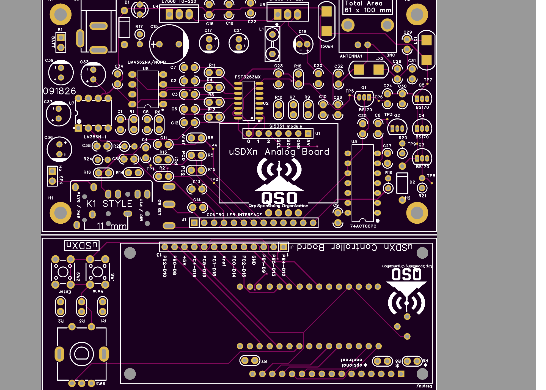Viewport: 546px width, 390px height.
Task: Click the "K1 STYLE" label
Action: 109,204
